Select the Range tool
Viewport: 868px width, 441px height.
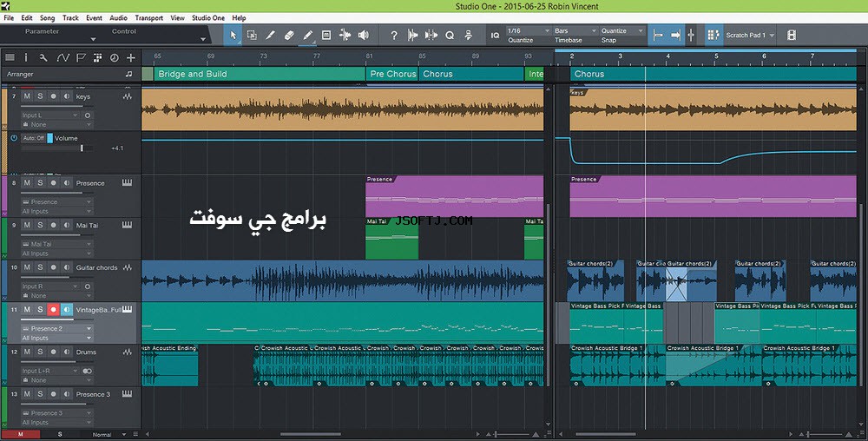[252, 35]
